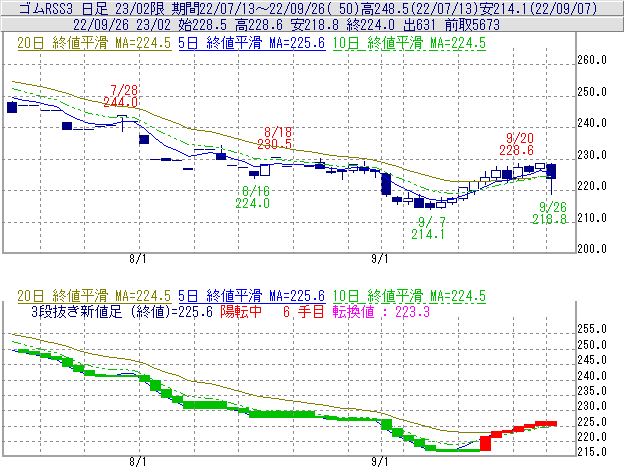Click the 9/26 218.8 trough annotation
This screenshot has height=475, width=624.
(x=550, y=213)
